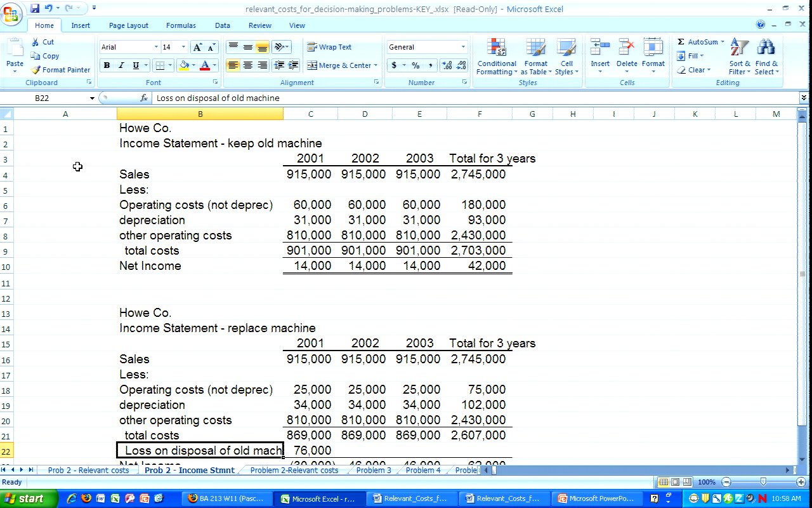Viewport: 812px width, 508px height.
Task: Open the Name Box dropdown arrow
Action: [92, 98]
